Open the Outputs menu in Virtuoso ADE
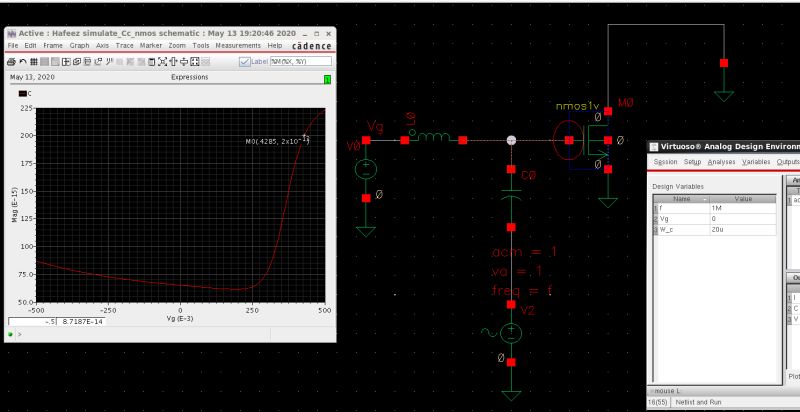This screenshot has width=800, height=412. (x=788, y=162)
